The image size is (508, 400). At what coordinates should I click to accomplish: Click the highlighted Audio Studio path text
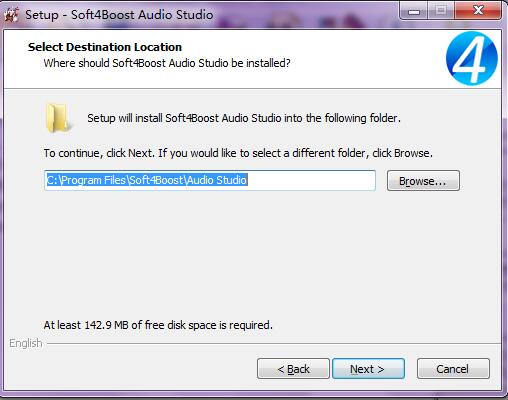click(x=147, y=180)
